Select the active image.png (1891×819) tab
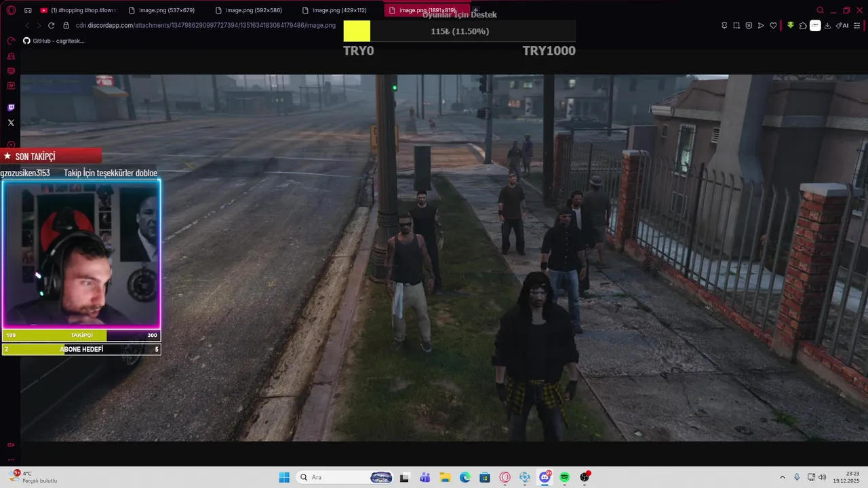The height and width of the screenshot is (488, 868). [427, 10]
